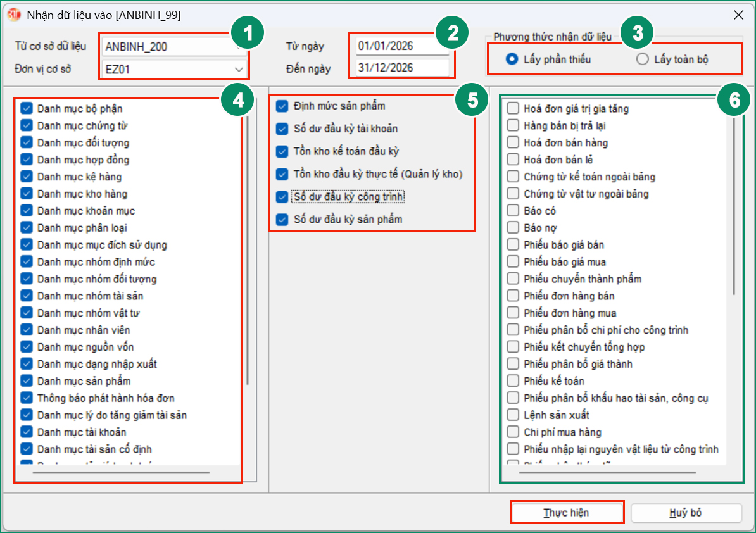Uncheck 'Danh mục kho hàng' checkbox
756x533 pixels.
27,194
